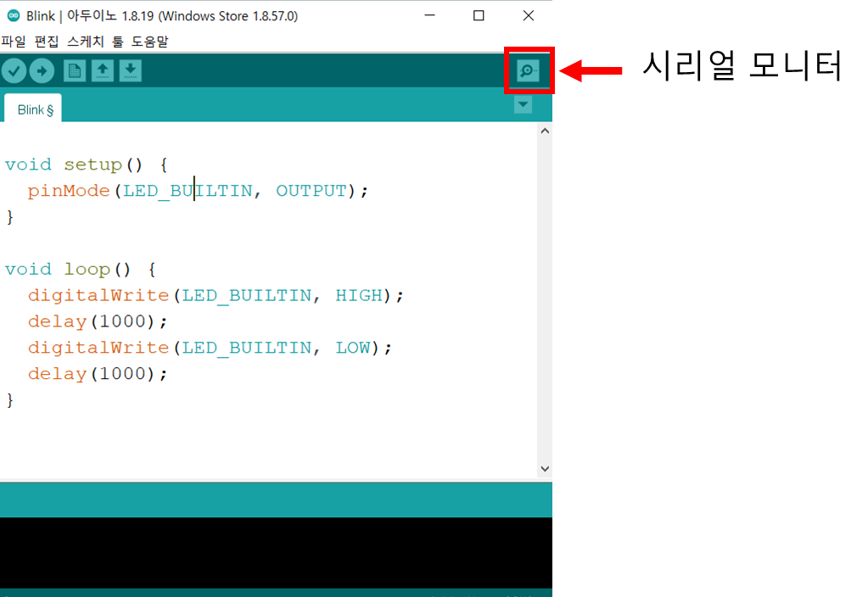This screenshot has height=597, width=868.
Task: Click the first 'delay(1000);' line
Action: (98, 321)
